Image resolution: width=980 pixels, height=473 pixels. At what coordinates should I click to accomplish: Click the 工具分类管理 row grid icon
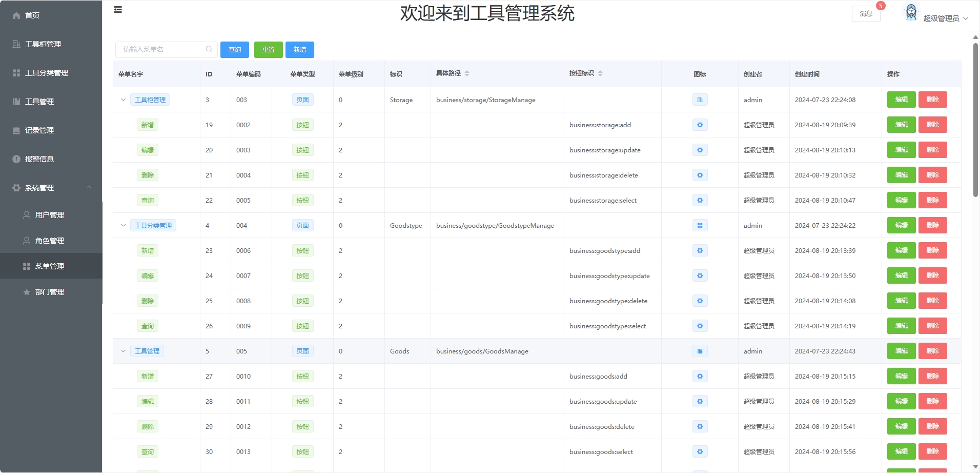(x=700, y=226)
